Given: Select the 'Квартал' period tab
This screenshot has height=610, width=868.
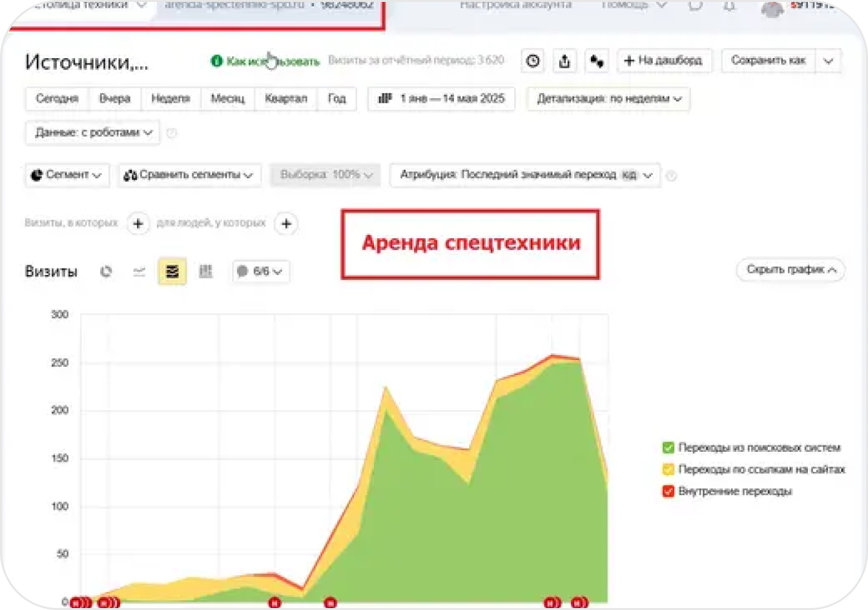Looking at the screenshot, I should coord(285,99).
